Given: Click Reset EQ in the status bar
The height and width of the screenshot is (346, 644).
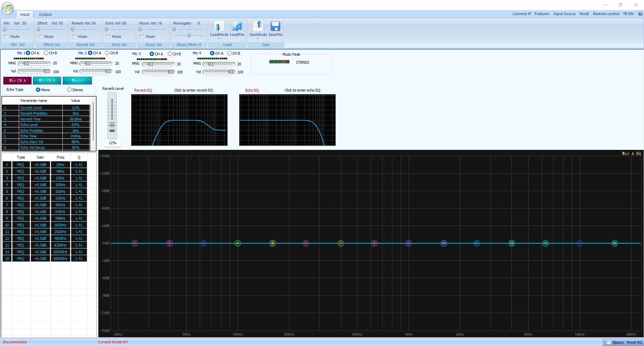Looking at the screenshot, I should pos(634,342).
